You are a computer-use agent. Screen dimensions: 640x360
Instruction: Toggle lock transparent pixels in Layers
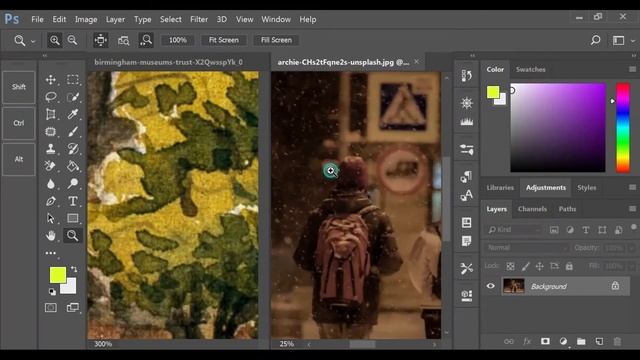coord(510,267)
